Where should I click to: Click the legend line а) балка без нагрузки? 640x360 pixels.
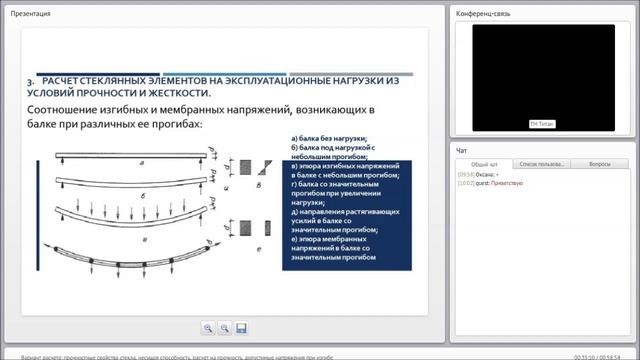tap(329, 138)
